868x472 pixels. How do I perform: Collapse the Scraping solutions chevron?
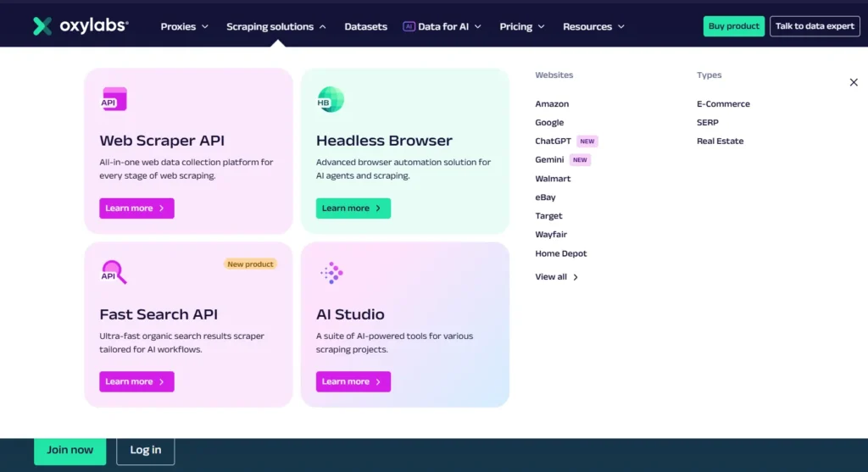pyautogui.click(x=323, y=26)
